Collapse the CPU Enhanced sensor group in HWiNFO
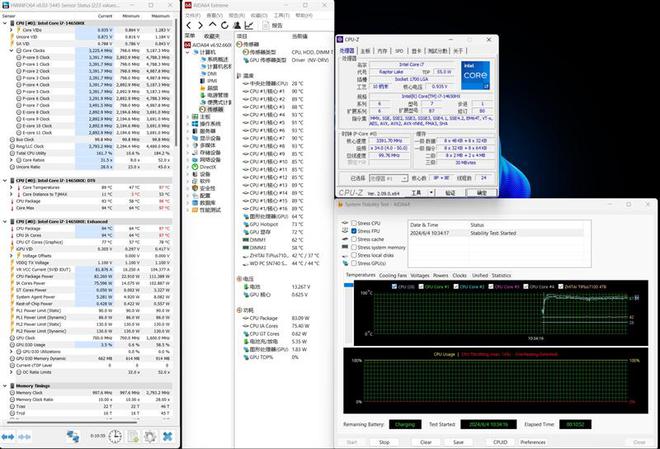The image size is (660, 449). [x=6, y=221]
